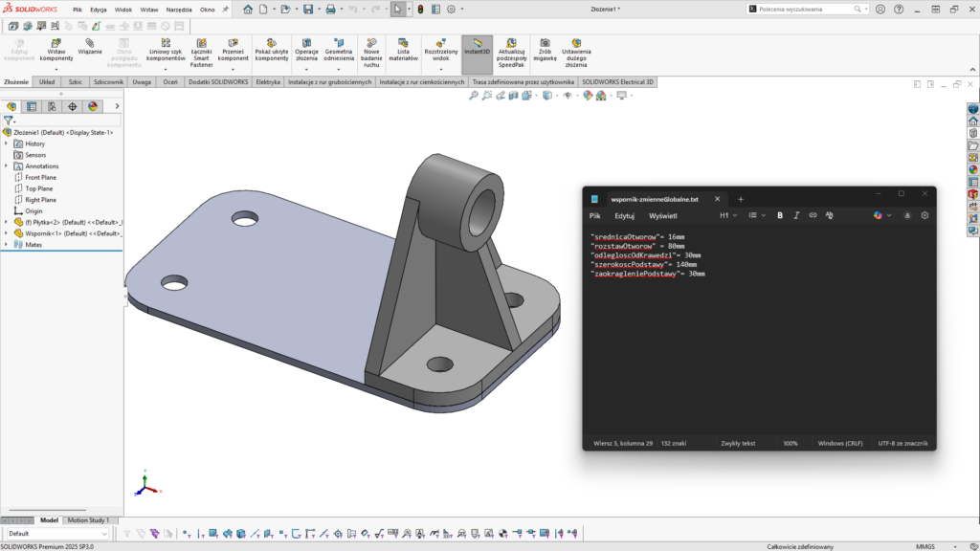This screenshot has width=980, height=551.
Task: Open the Narzędzia menu
Action: [179, 10]
